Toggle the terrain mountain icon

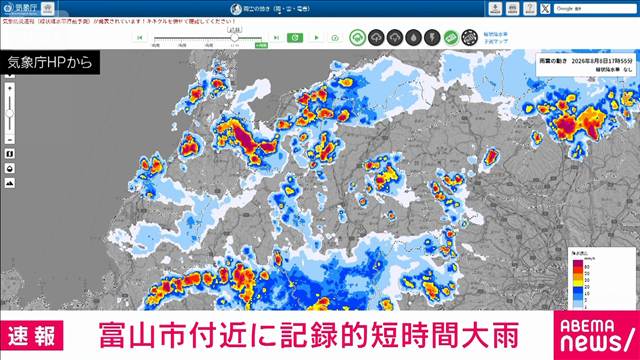click(10, 183)
